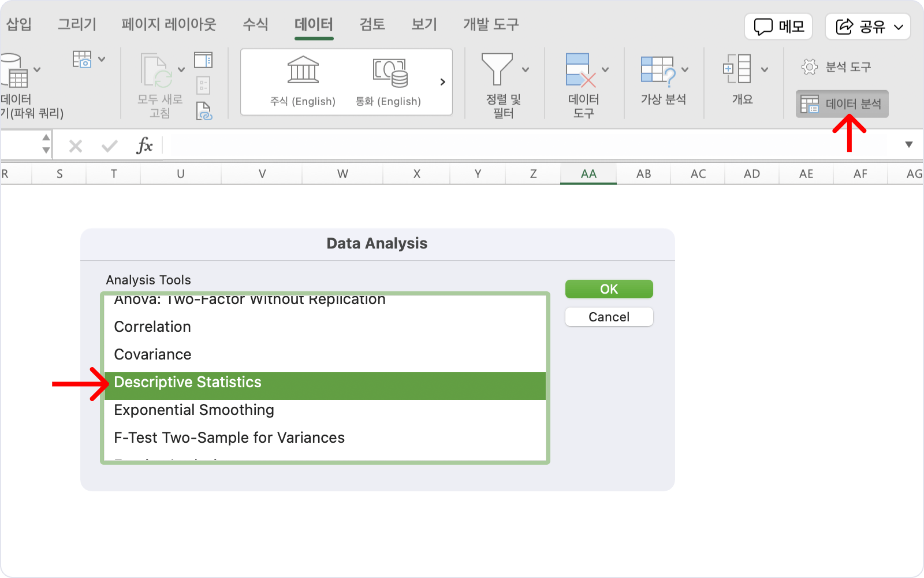Select Descriptive Statistics in the list
Screen dimensions: 924x578
click(325, 386)
